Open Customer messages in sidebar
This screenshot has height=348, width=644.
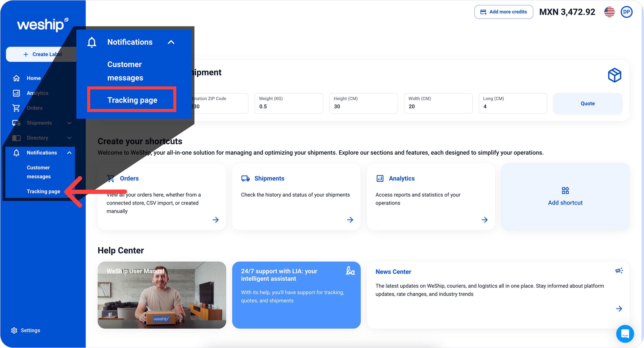point(39,172)
